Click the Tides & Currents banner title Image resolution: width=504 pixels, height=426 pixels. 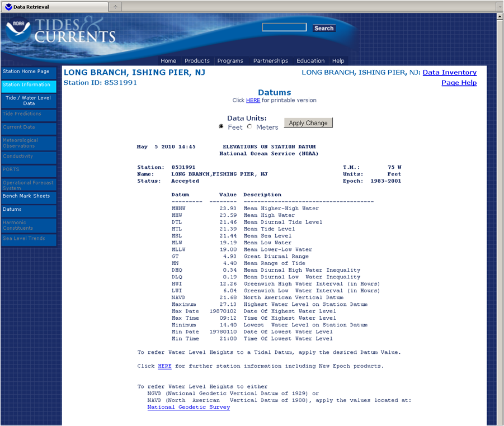74,31
